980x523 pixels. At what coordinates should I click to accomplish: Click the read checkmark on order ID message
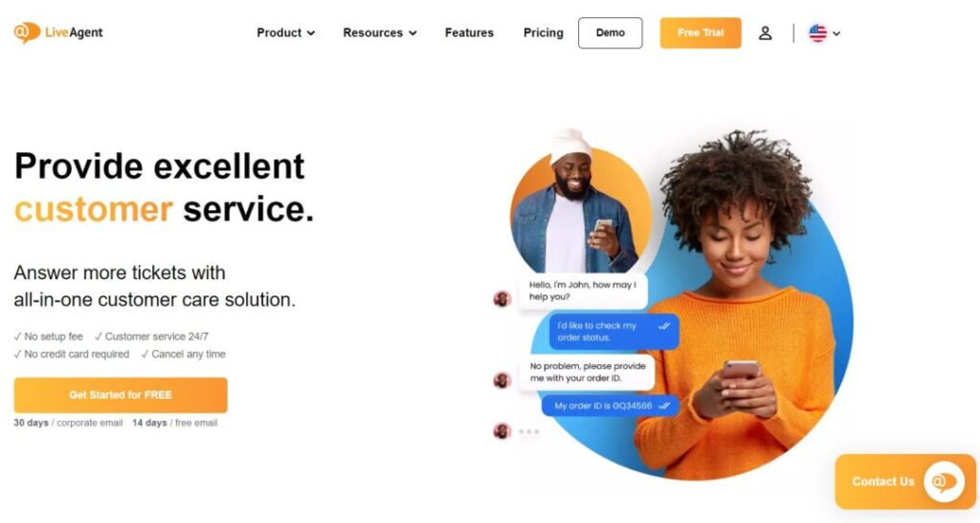point(664,405)
